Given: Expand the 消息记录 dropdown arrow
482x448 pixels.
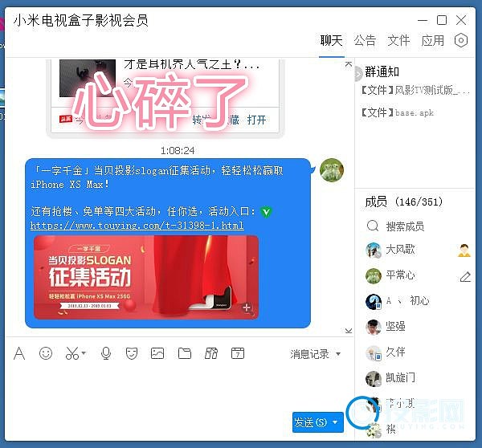Looking at the screenshot, I should click(338, 354).
